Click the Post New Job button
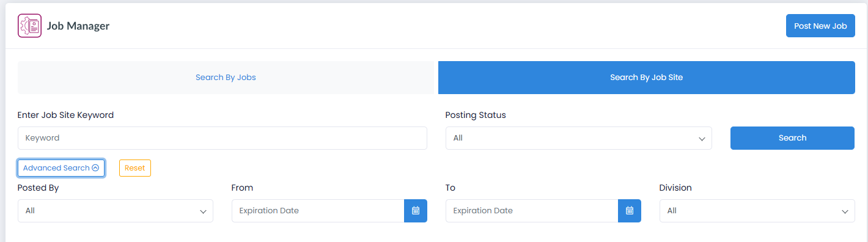 point(820,26)
